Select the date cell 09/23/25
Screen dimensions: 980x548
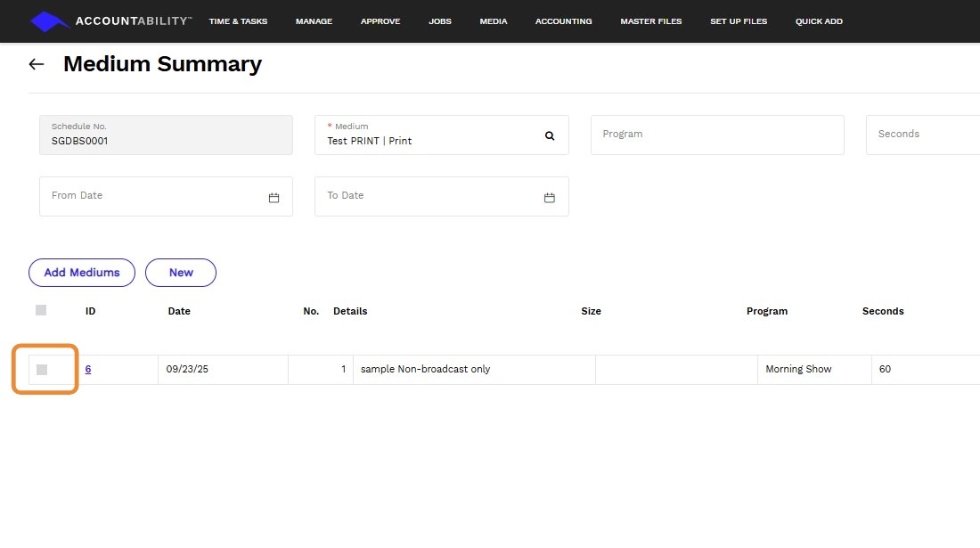[223, 369]
